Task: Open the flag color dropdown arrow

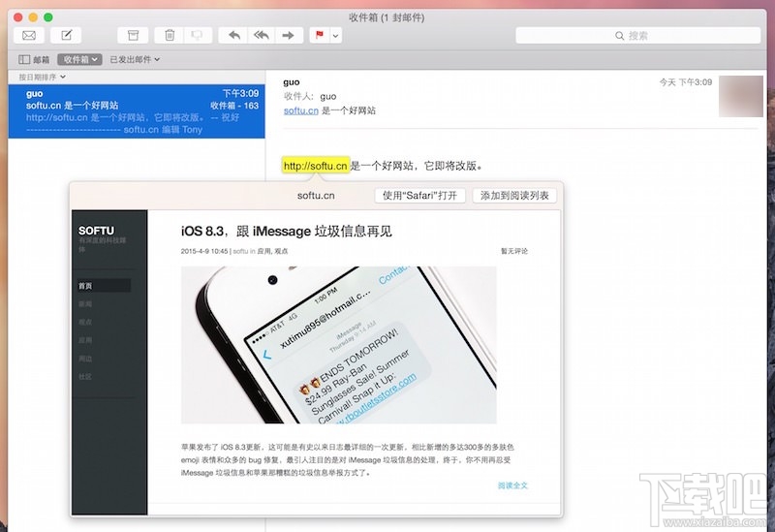Action: (x=335, y=36)
